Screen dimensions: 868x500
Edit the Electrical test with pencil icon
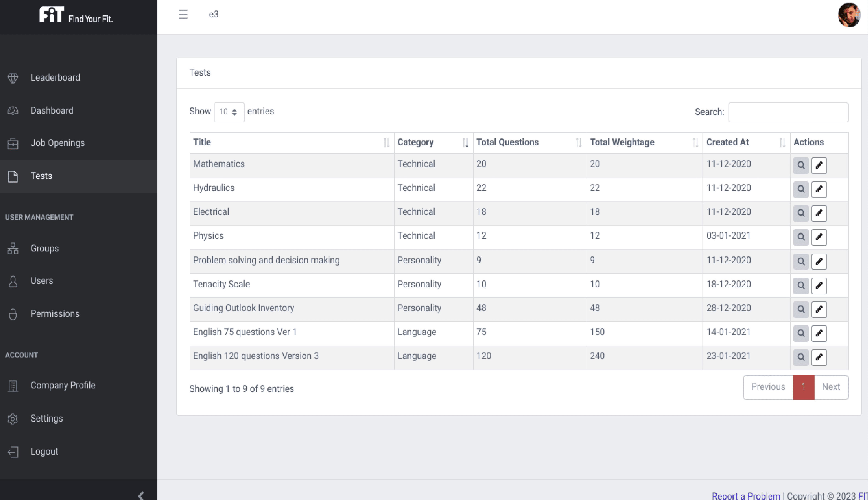[819, 213]
